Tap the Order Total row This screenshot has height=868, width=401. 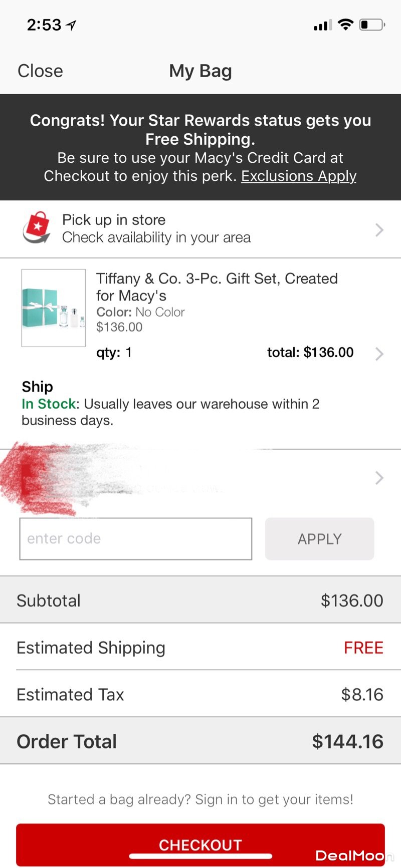click(x=200, y=741)
